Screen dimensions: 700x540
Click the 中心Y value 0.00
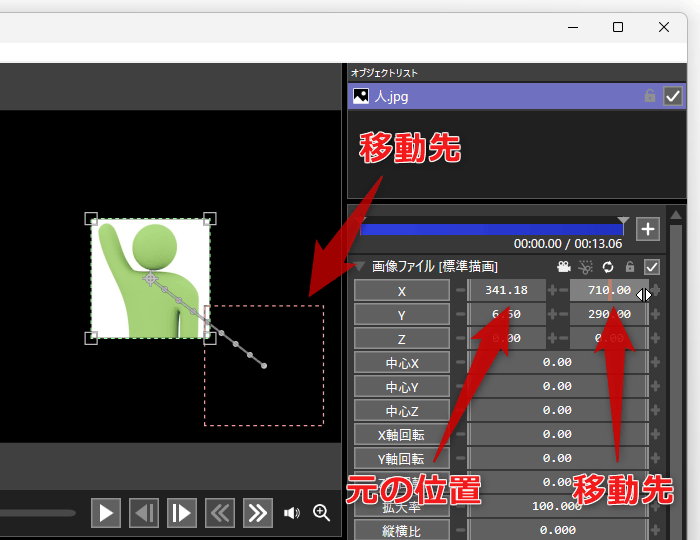(558, 386)
